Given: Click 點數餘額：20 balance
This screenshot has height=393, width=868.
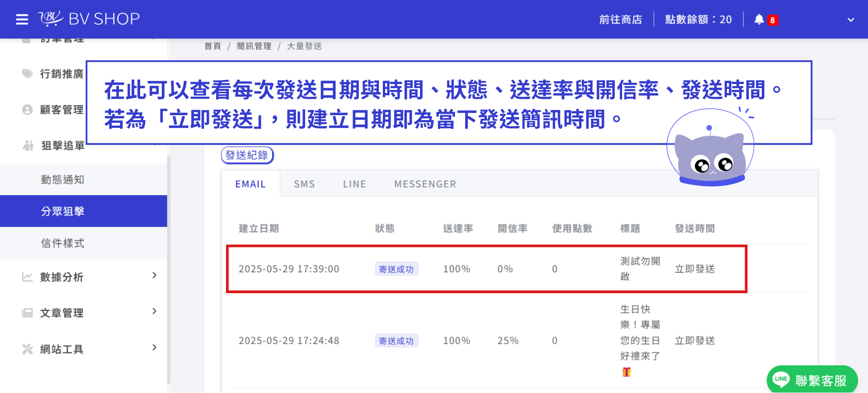Looking at the screenshot, I should click(698, 19).
